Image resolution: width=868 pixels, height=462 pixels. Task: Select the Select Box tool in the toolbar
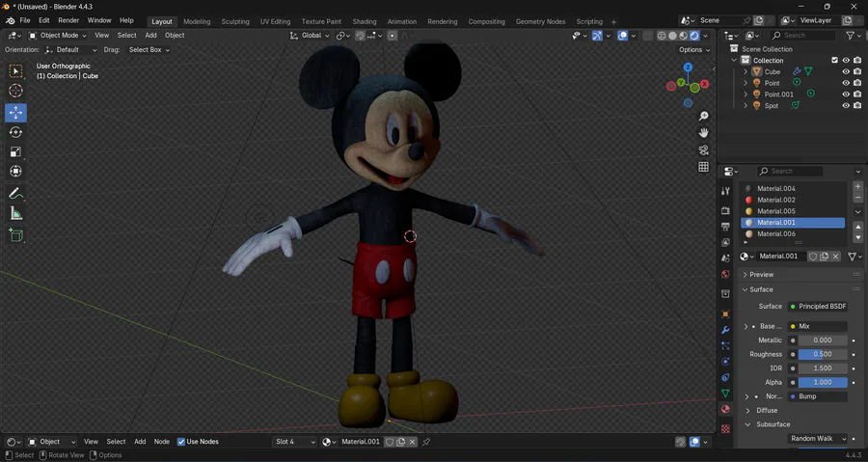[x=15, y=70]
